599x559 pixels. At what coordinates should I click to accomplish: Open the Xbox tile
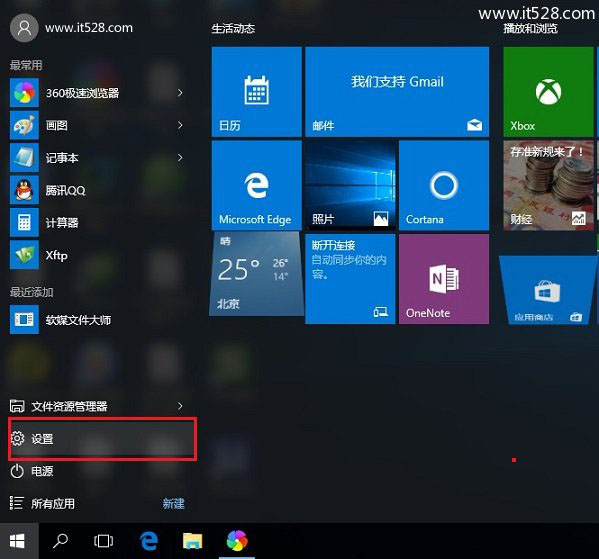click(x=548, y=92)
